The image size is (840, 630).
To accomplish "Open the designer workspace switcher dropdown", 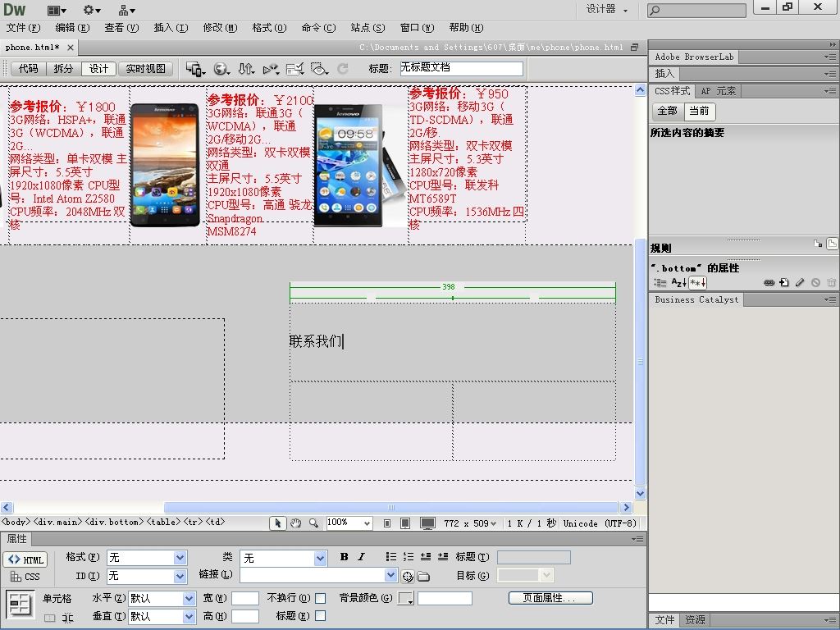I will click(606, 9).
